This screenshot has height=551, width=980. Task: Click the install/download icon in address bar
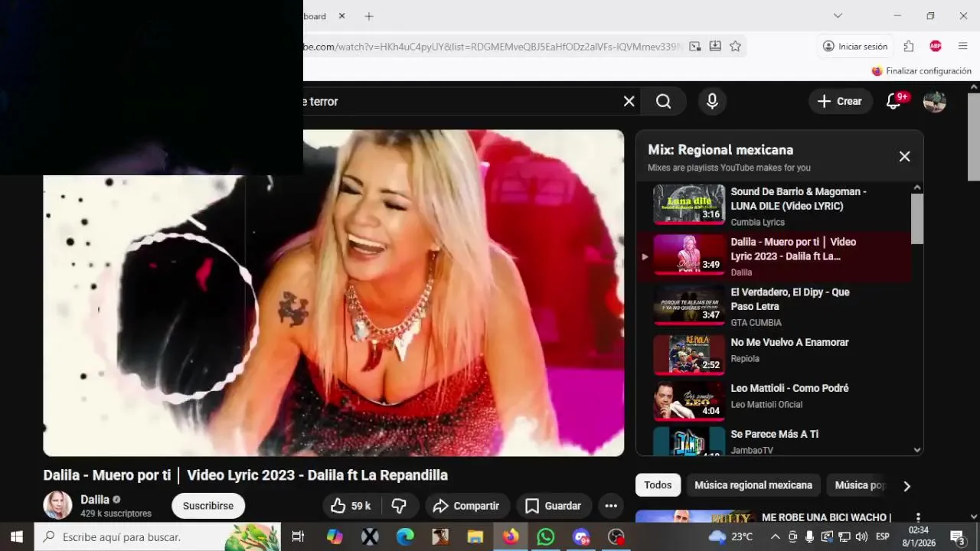coord(715,46)
